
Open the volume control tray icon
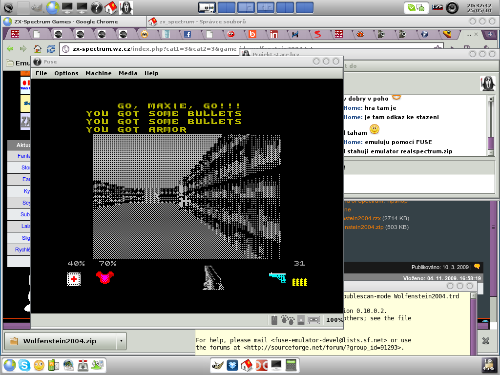[452, 7]
